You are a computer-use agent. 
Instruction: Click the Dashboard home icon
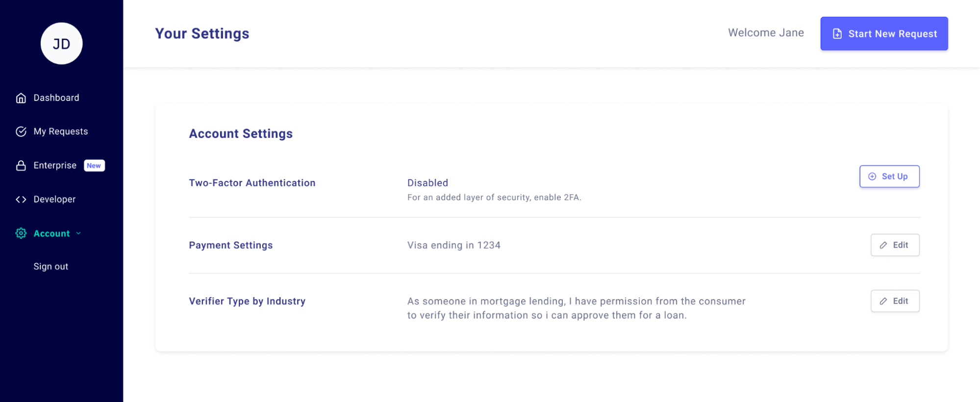coord(21,98)
